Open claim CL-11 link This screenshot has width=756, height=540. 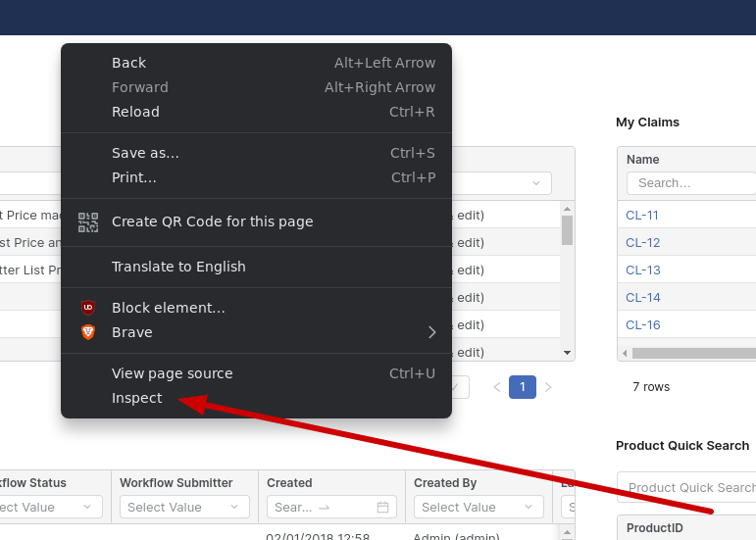click(643, 215)
